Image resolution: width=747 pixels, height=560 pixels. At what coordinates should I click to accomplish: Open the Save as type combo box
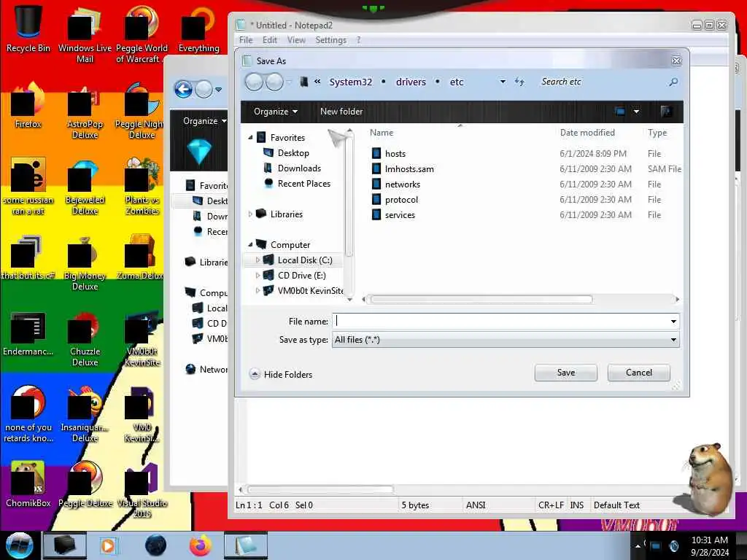coord(506,340)
